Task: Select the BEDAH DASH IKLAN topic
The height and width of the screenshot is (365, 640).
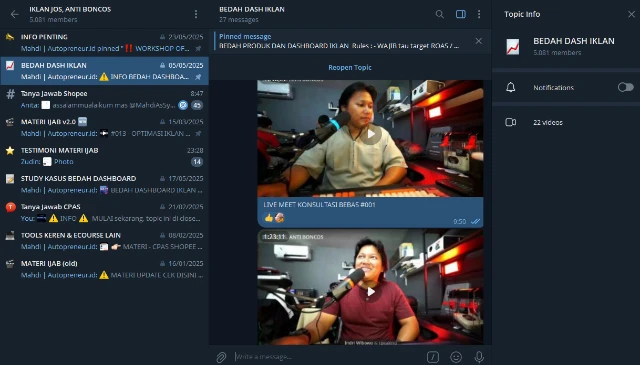Action: [104, 71]
